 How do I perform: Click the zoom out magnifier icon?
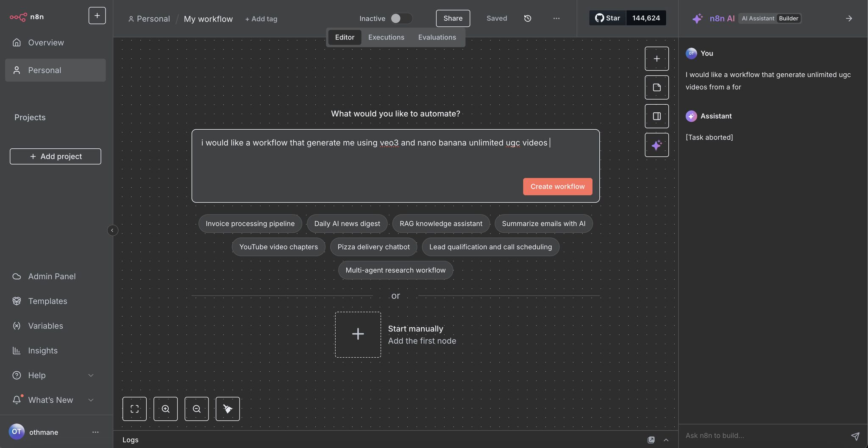point(197,409)
